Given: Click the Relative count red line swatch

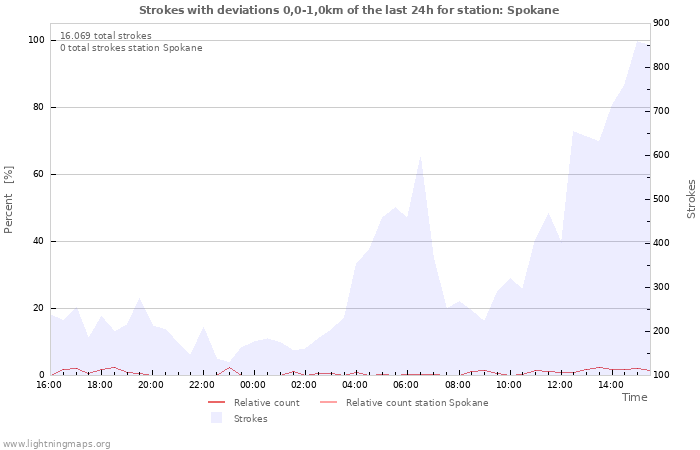Looking at the screenshot, I should (217, 403).
